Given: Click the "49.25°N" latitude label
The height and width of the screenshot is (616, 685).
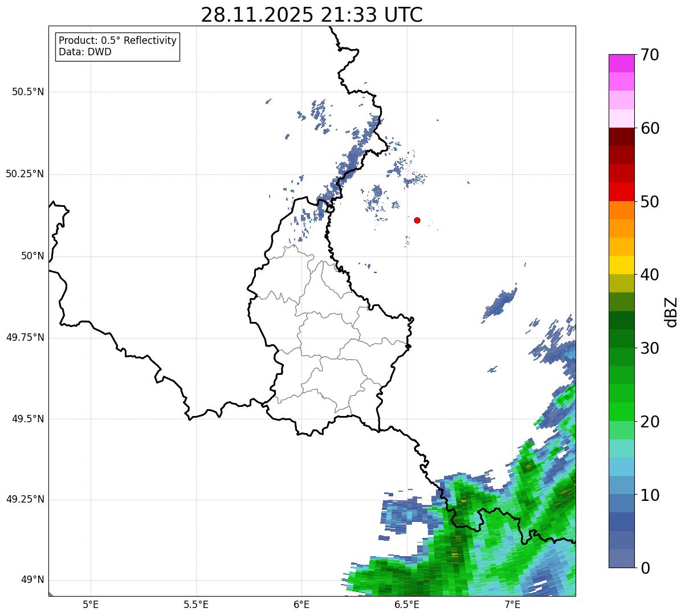Looking at the screenshot, I should pos(25,500).
